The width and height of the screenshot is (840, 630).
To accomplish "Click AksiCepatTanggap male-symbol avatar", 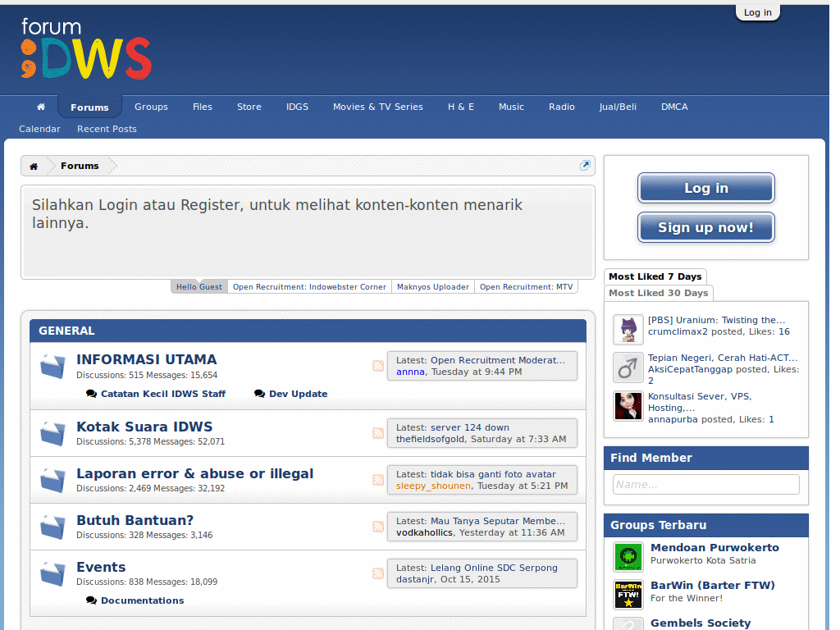I will [628, 367].
